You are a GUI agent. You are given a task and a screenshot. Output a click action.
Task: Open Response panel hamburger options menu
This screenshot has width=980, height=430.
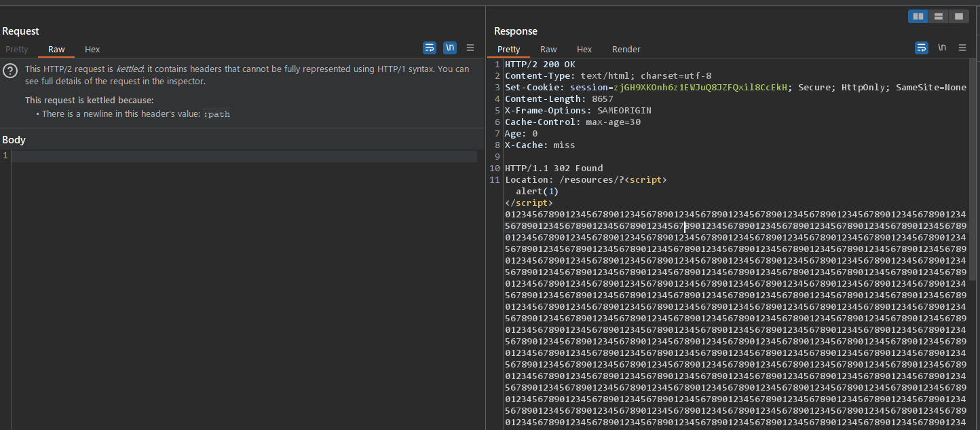pos(962,48)
